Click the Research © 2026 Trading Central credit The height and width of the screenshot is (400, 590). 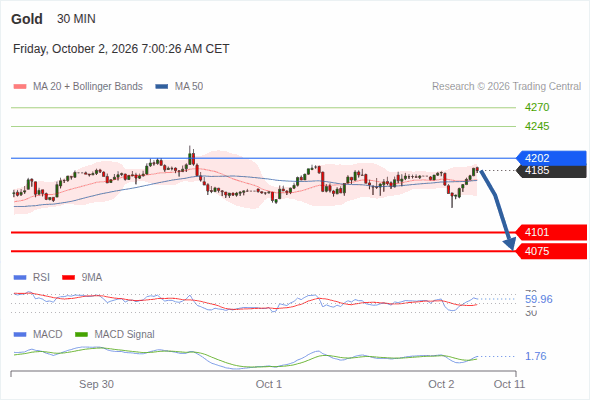[x=506, y=87]
